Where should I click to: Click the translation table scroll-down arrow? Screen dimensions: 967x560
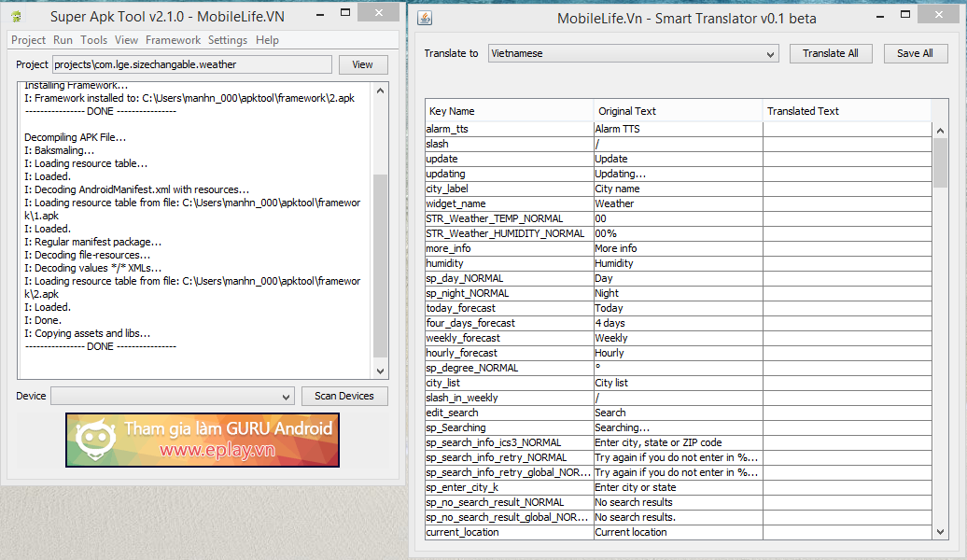coord(940,531)
